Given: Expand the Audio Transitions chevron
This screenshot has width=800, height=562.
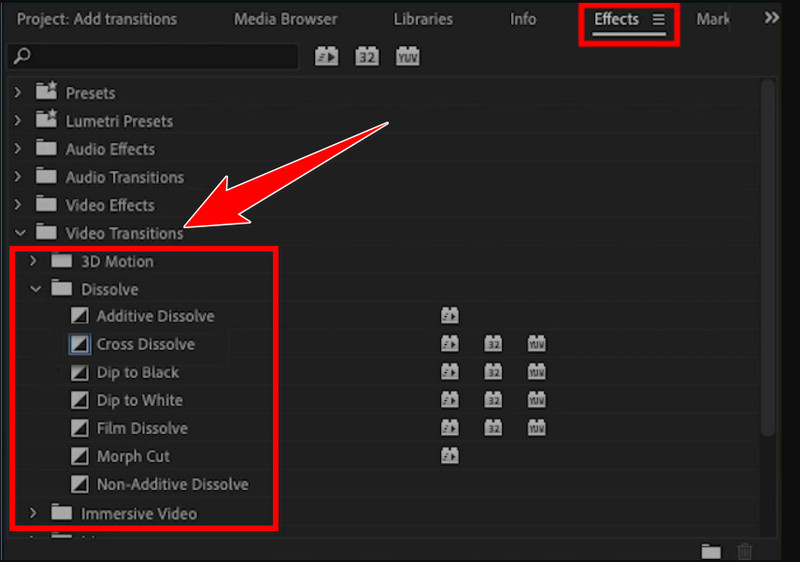Looking at the screenshot, I should coord(18,176).
